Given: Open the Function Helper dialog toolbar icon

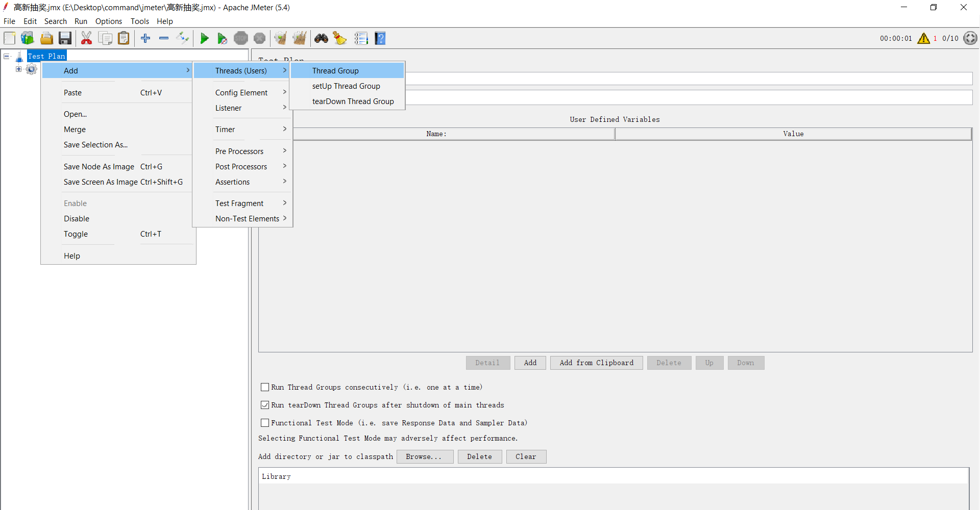Looking at the screenshot, I should pos(361,38).
